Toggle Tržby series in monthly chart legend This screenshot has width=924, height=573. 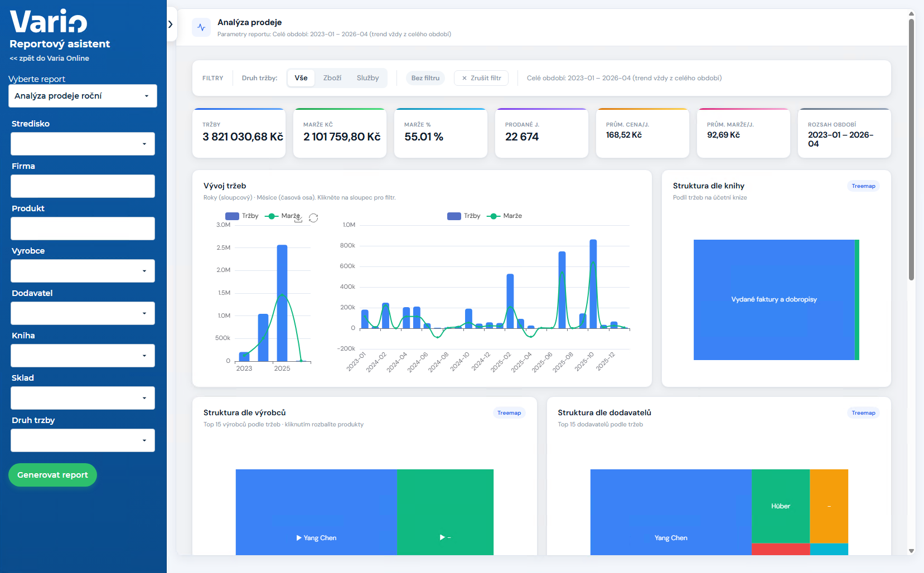463,216
